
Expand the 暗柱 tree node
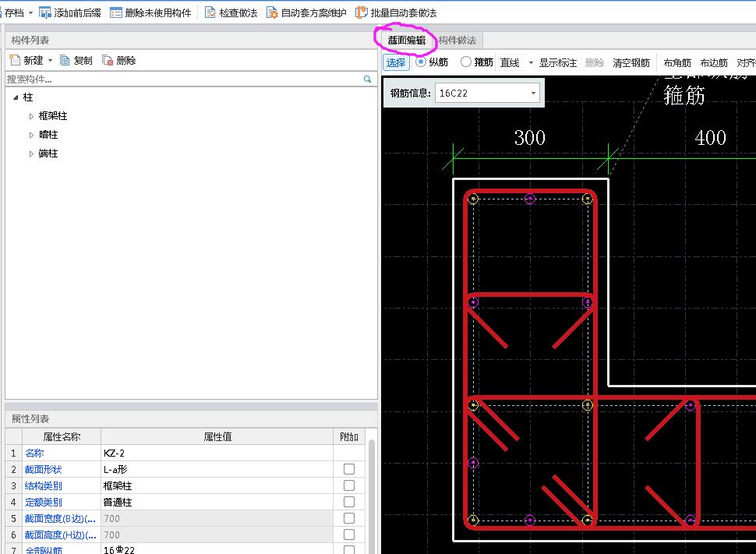click(31, 135)
